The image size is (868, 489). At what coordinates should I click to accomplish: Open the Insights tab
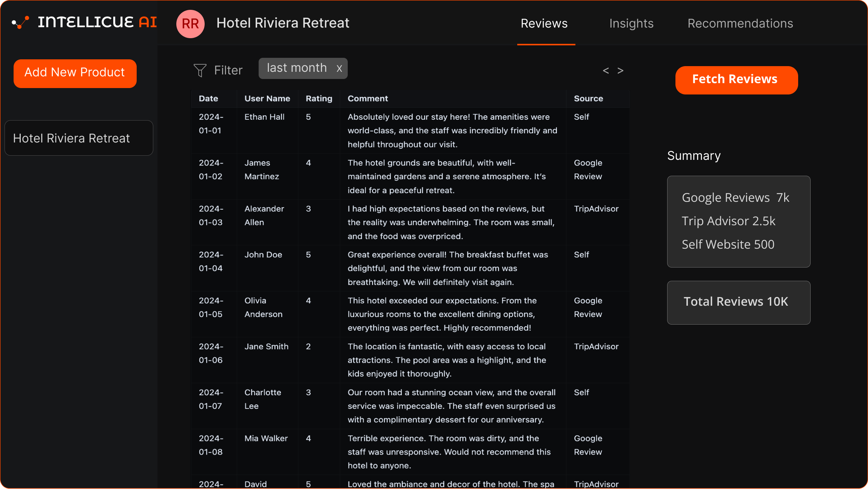[631, 23]
